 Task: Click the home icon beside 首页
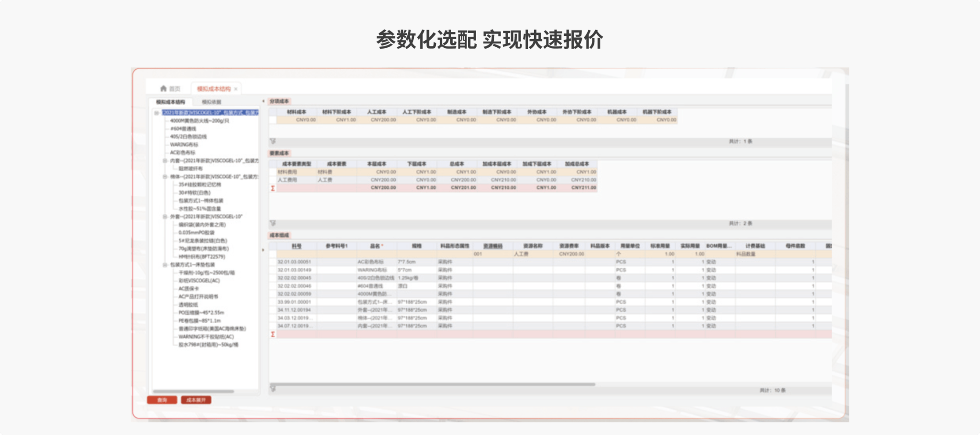tap(163, 88)
